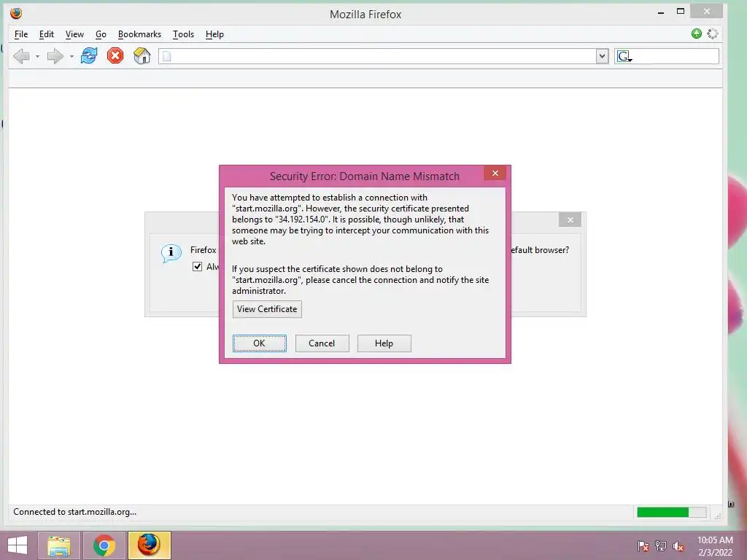
Task: Open Google Chrome from taskbar
Action: click(104, 545)
